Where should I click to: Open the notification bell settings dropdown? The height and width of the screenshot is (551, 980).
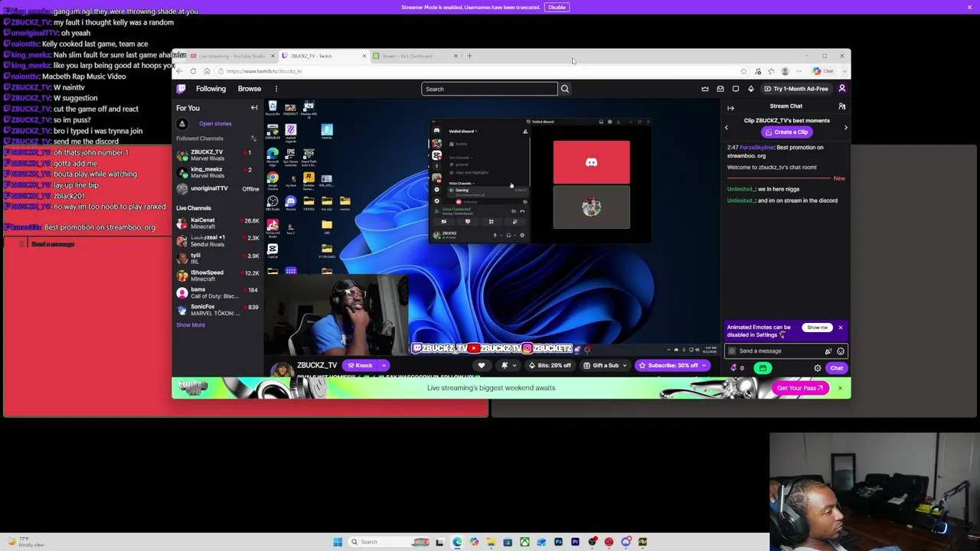[508, 366]
